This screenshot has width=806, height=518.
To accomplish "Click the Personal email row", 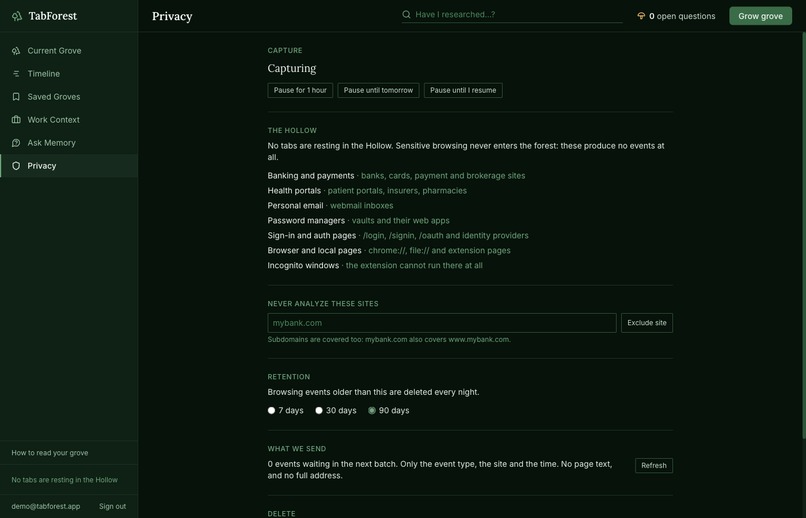I will click(331, 206).
